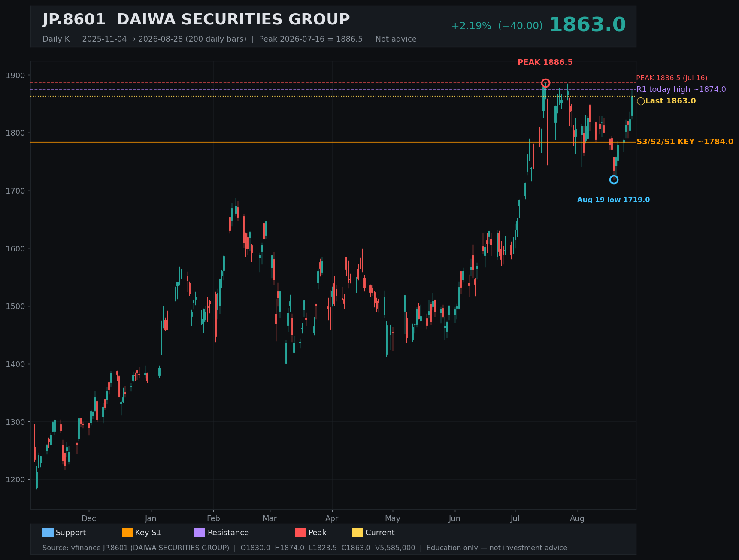Click the Resistance legend label
The height and width of the screenshot is (560, 739).
point(228,533)
